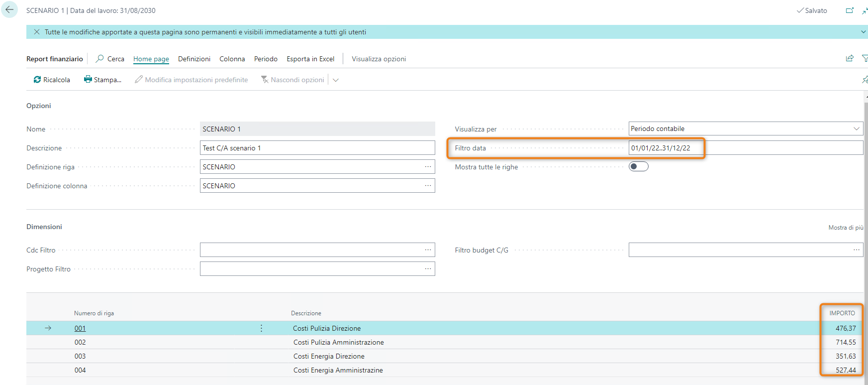Open page in new window icon
Image resolution: width=868 pixels, height=385 pixels.
click(850, 10)
